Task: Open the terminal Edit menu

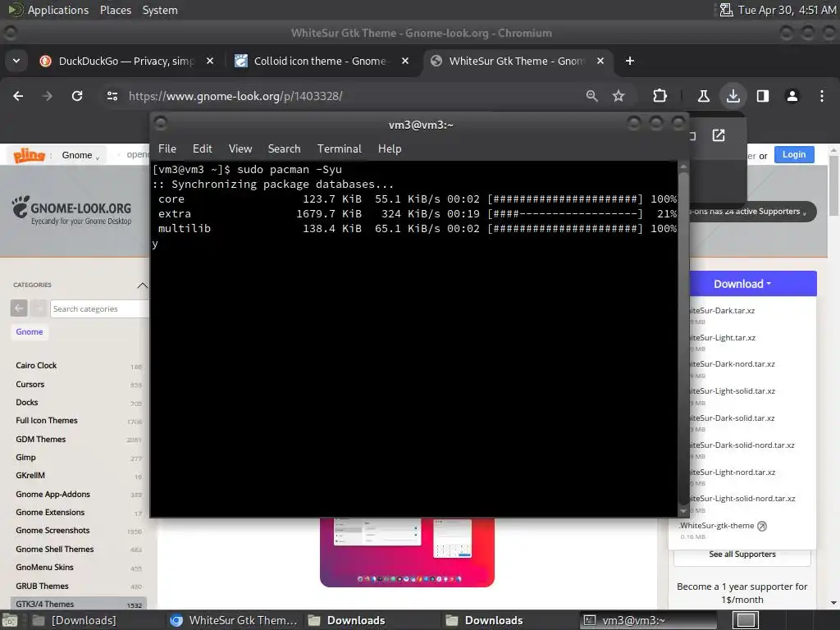Action: [x=203, y=149]
